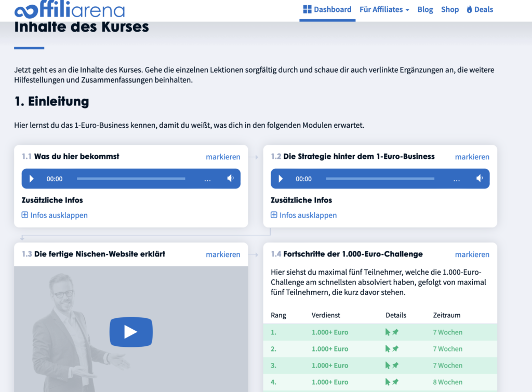
Task: Play audio for lesson 1.1
Action: 32,179
